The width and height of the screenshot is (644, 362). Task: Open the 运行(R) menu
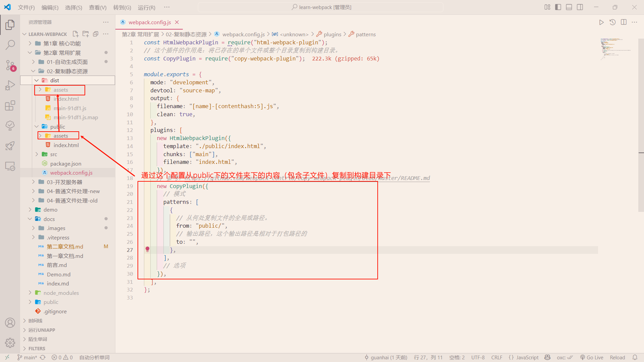146,7
